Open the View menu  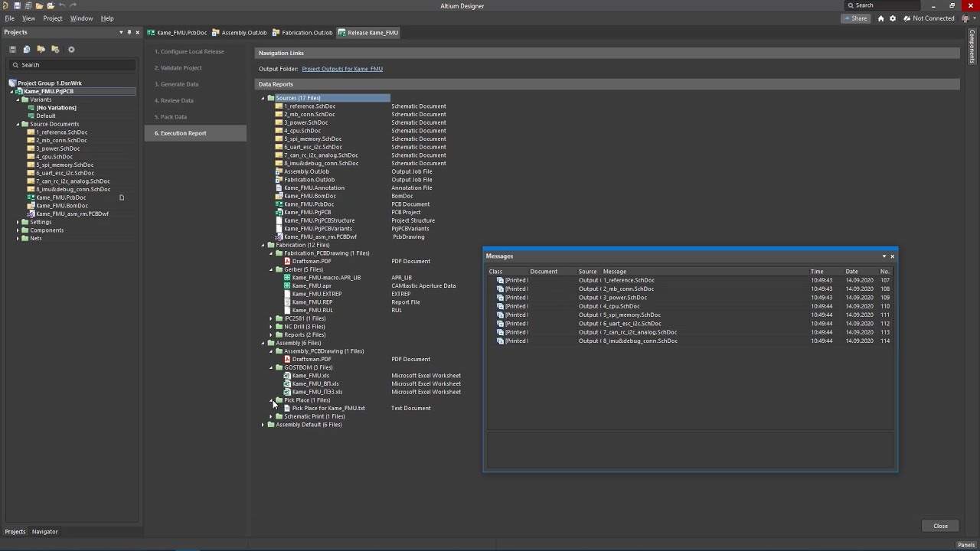(x=28, y=18)
